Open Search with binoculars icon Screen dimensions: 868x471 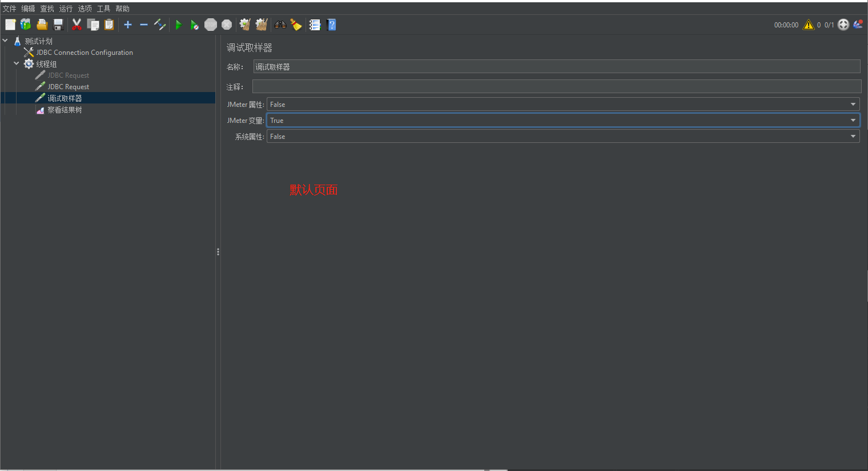pos(280,25)
